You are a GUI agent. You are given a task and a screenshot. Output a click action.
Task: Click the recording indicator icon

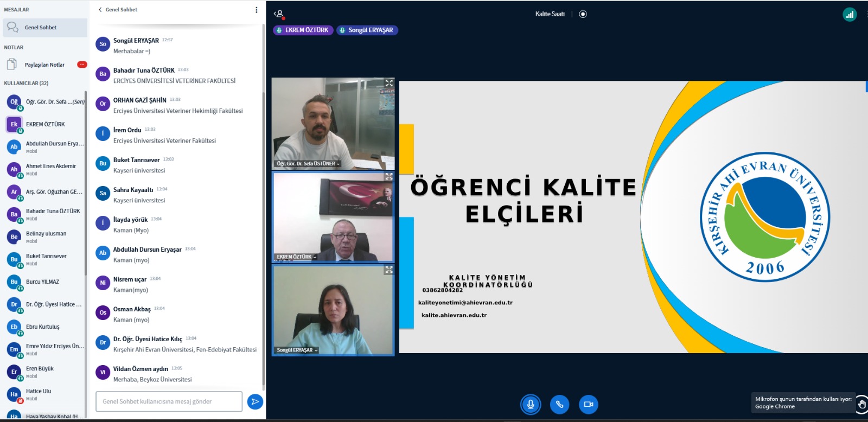583,14
